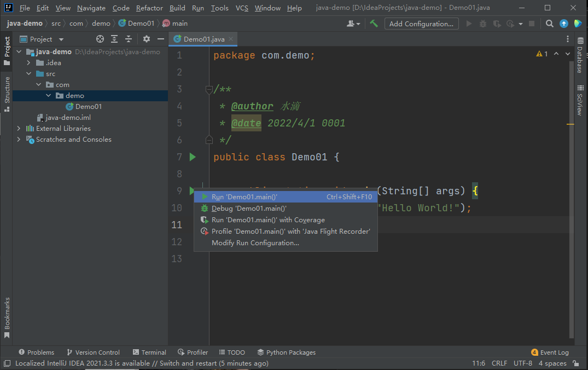The width and height of the screenshot is (588, 370).
Task: Click Select Opened File crosshair icon
Action: (100, 39)
